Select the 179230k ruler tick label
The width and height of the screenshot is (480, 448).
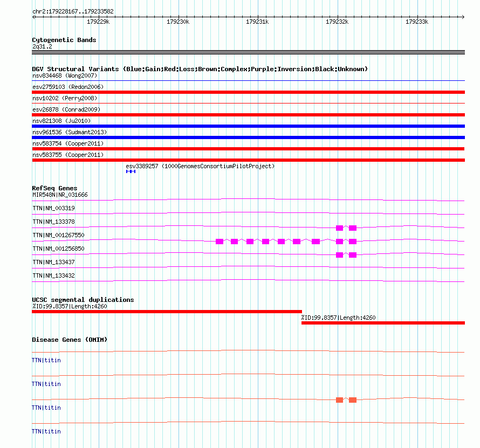click(178, 22)
